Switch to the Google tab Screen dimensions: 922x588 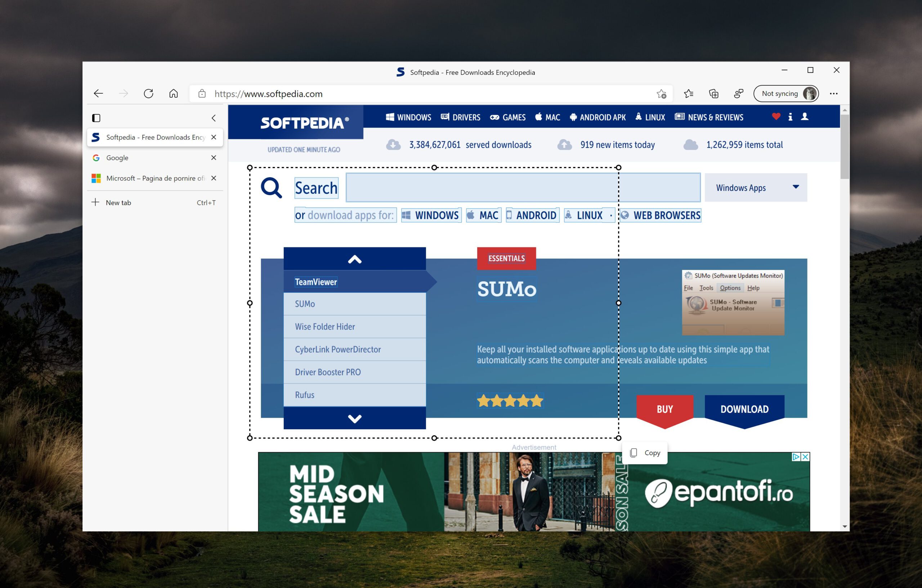(155, 158)
